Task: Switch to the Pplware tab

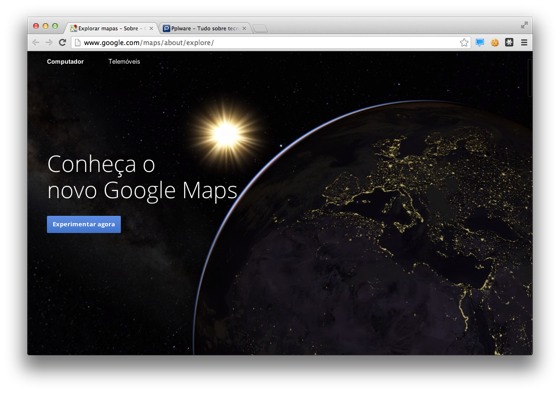Action: click(205, 28)
